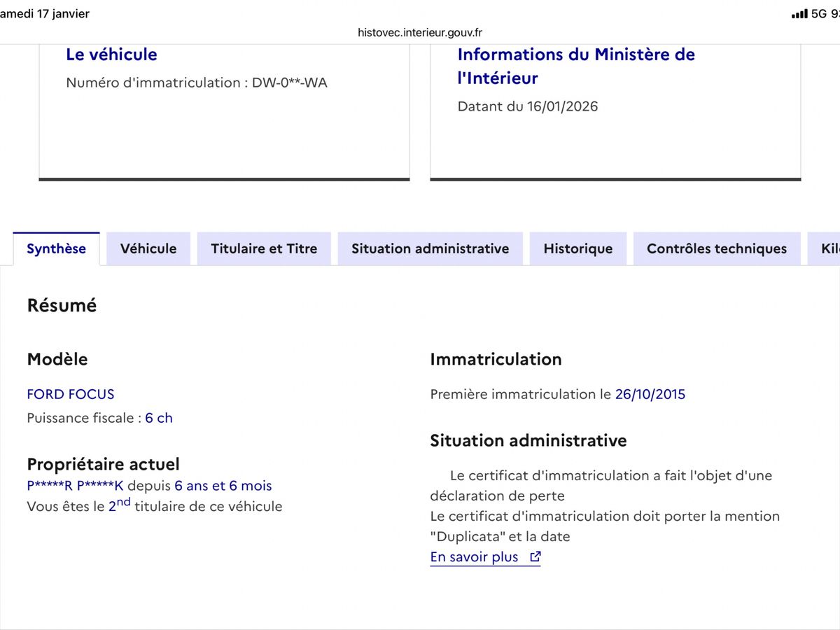The image size is (840, 630).
Task: Click the Résumé heading
Action: (x=62, y=306)
